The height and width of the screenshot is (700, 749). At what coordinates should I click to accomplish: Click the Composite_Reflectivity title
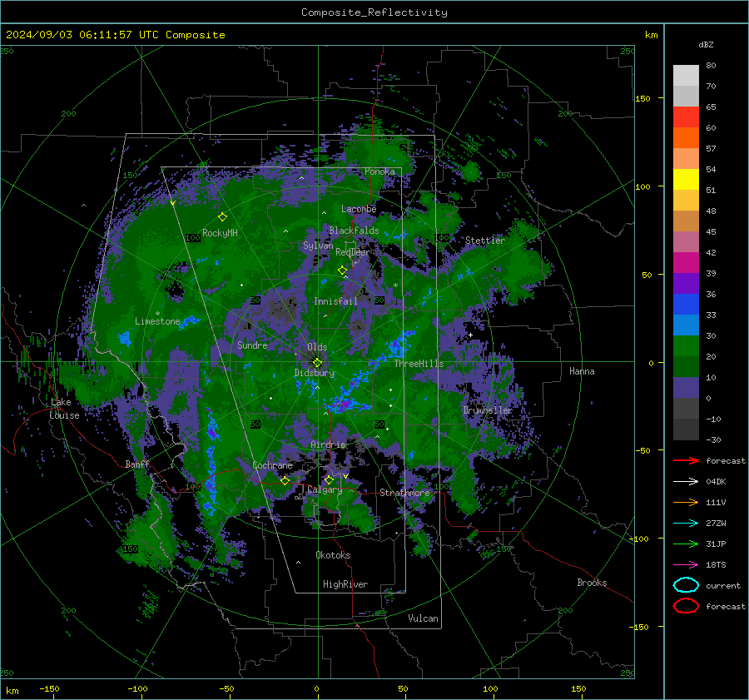(x=374, y=12)
